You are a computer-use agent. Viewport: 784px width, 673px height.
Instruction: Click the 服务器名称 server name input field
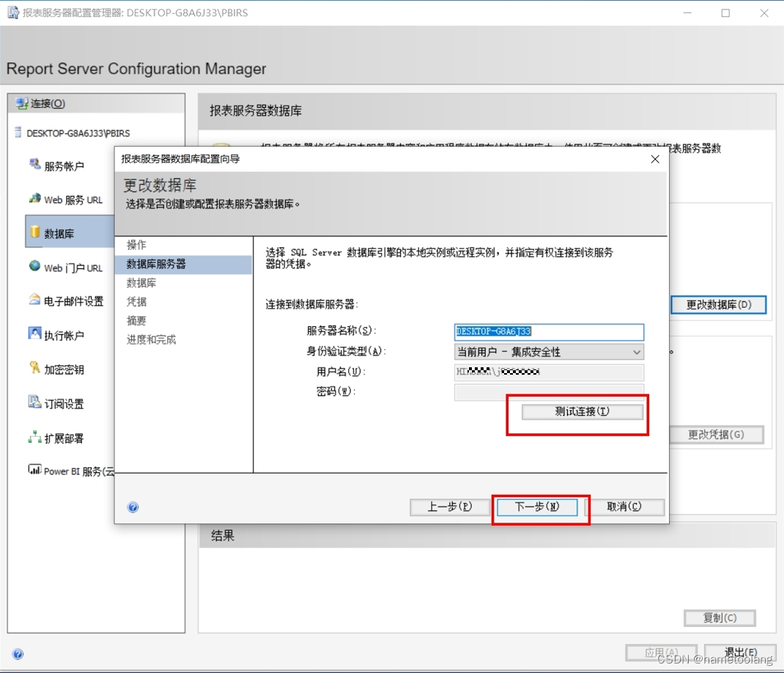pos(548,332)
